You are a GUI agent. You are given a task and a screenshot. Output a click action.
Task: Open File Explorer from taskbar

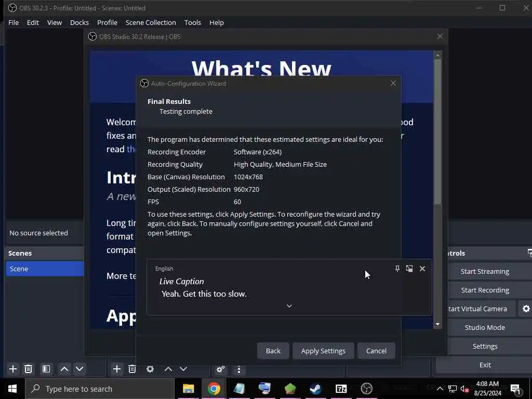pos(188,389)
